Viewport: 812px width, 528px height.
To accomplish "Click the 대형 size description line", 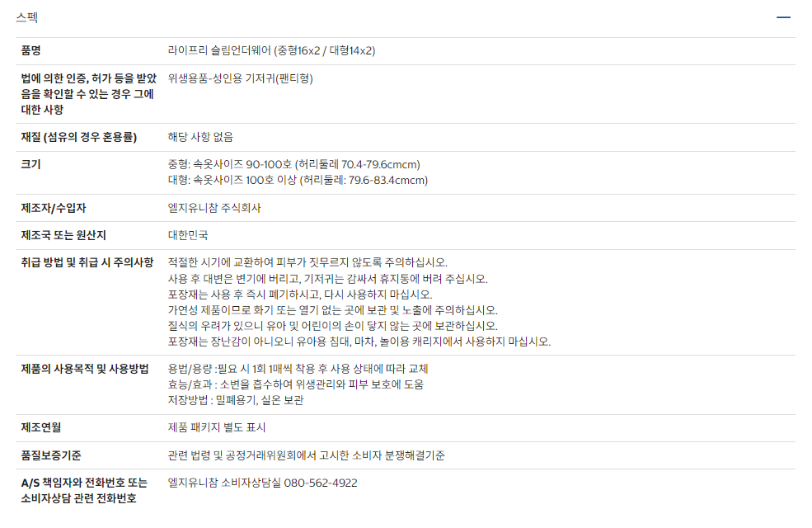I will 298,181.
